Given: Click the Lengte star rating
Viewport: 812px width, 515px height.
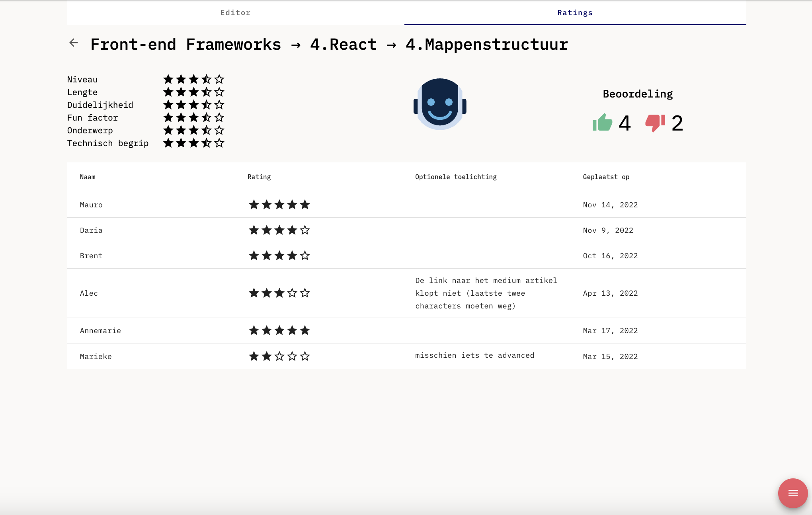Looking at the screenshot, I should (194, 92).
